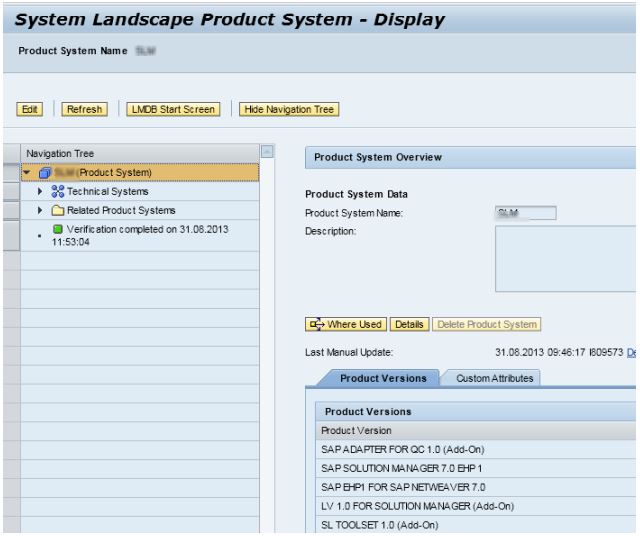Select the SL TOOLSET 1.0 (Add-On) row
Viewport: 640px width, 536px height.
476,525
